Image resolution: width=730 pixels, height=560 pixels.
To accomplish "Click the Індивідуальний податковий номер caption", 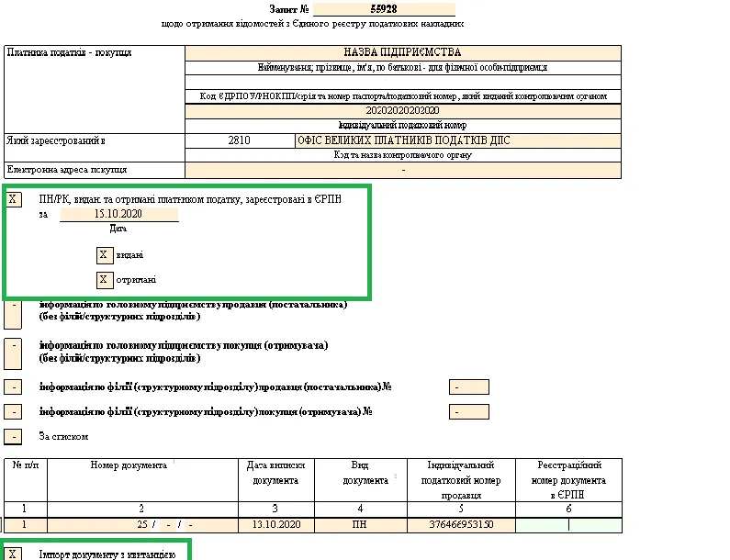I will 403,125.
